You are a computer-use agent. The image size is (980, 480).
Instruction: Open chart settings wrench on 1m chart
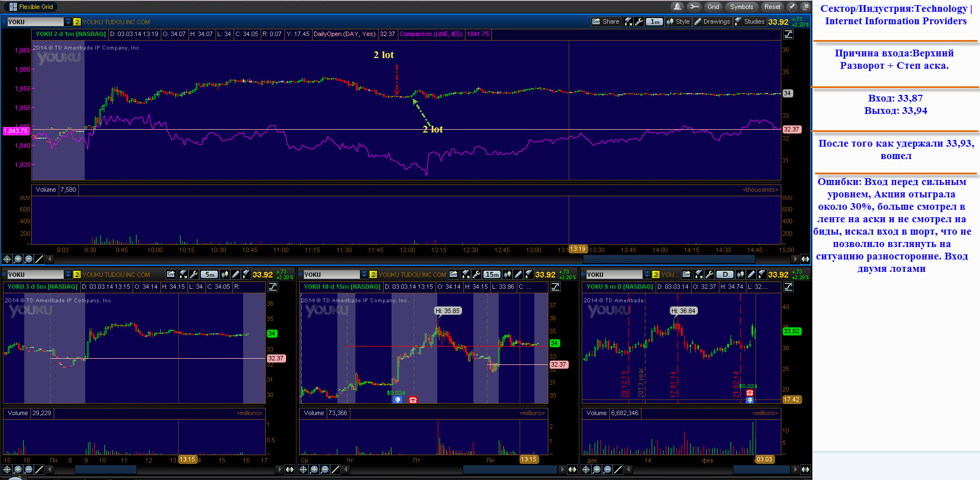[639, 21]
